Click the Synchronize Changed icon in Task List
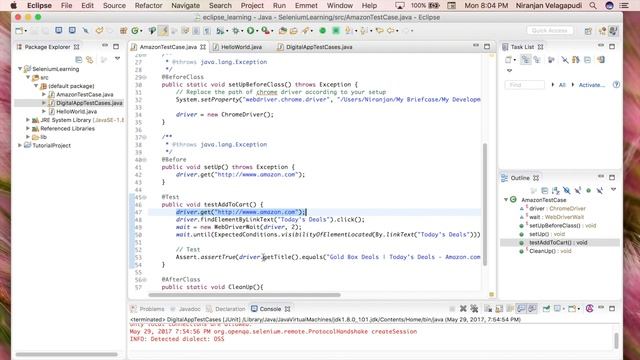Image resolution: width=640 pixels, height=360 pixels. [x=601, y=60]
